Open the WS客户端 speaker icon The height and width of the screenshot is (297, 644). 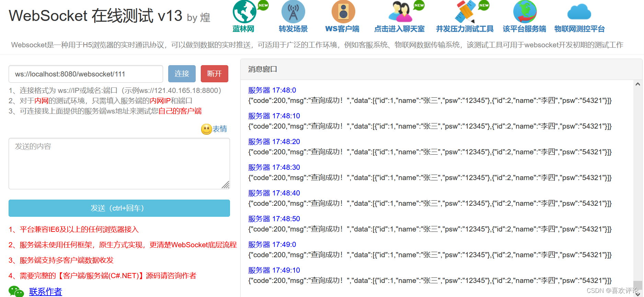pos(343,11)
